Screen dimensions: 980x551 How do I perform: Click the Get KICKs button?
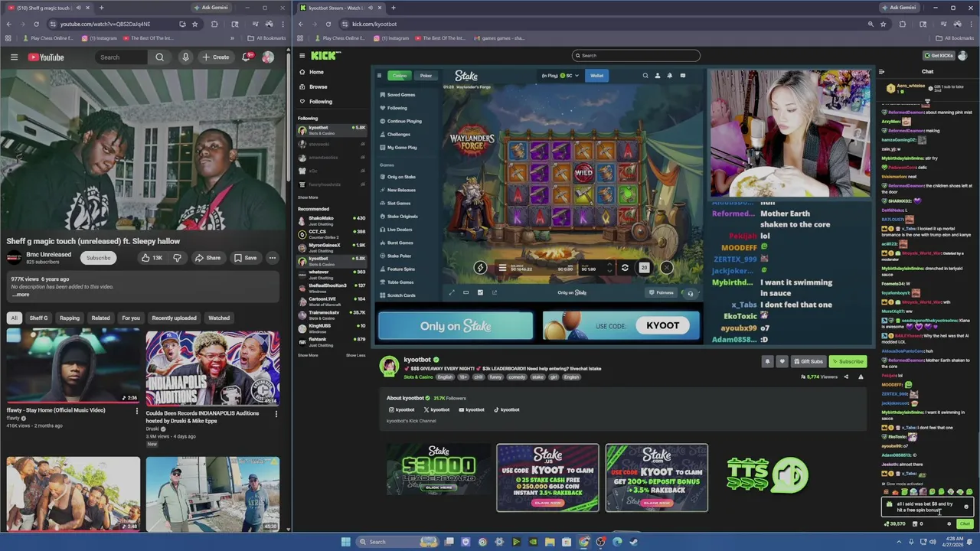(939, 55)
